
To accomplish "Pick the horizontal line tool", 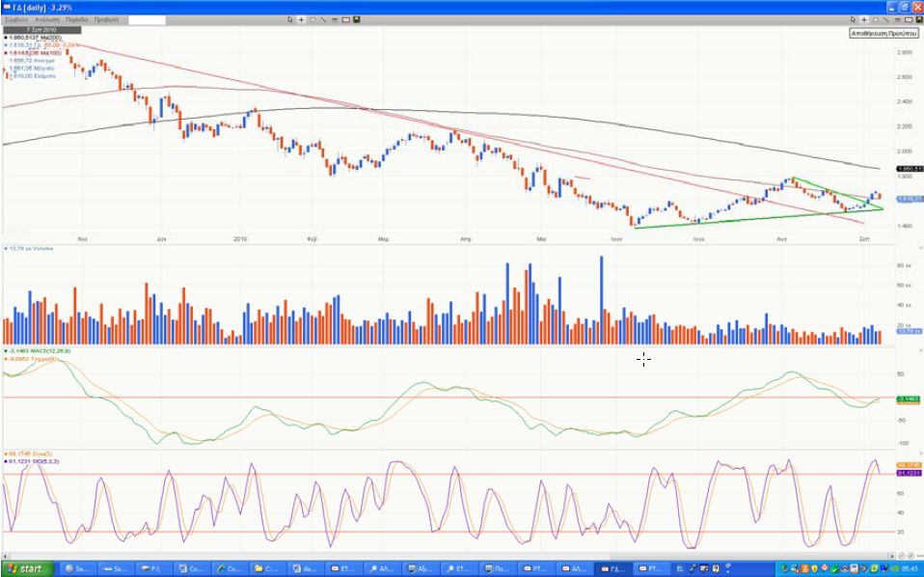I will click(334, 19).
